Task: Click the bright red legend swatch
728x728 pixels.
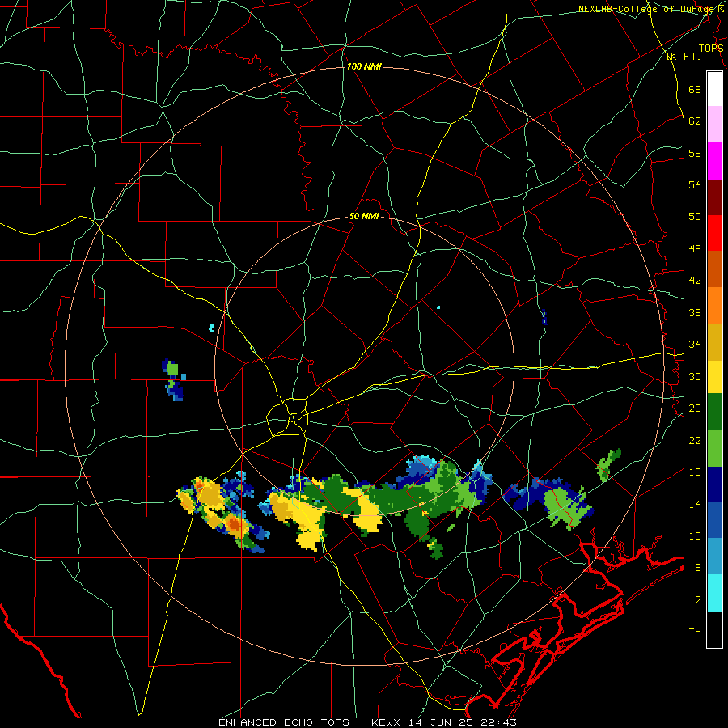Action: pos(714,233)
